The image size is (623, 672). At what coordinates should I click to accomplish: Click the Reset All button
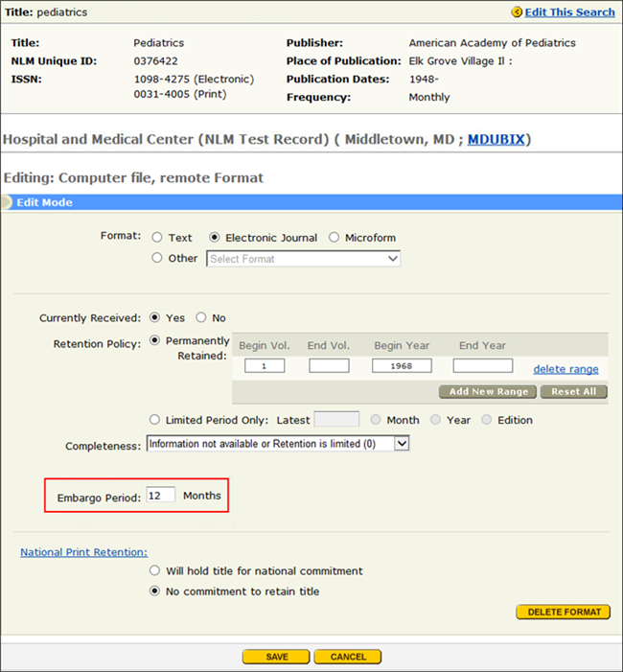tap(574, 392)
